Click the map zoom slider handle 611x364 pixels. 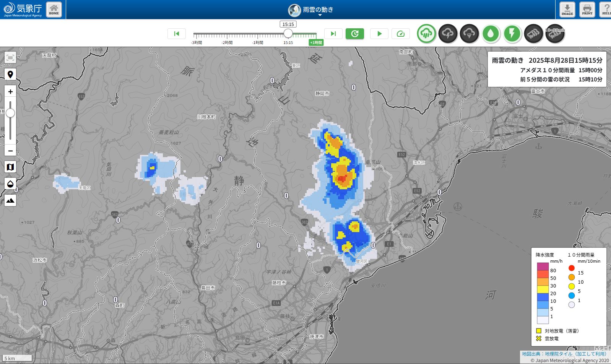point(10,113)
